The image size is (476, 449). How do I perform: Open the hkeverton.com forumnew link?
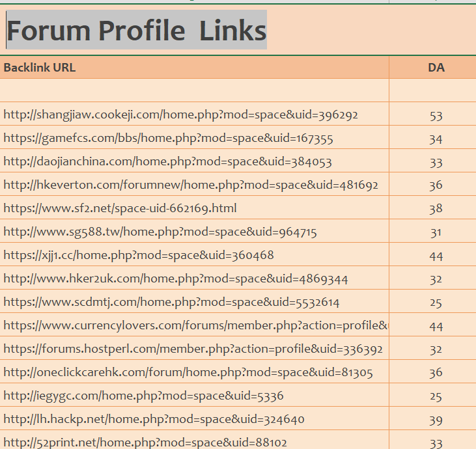(191, 185)
